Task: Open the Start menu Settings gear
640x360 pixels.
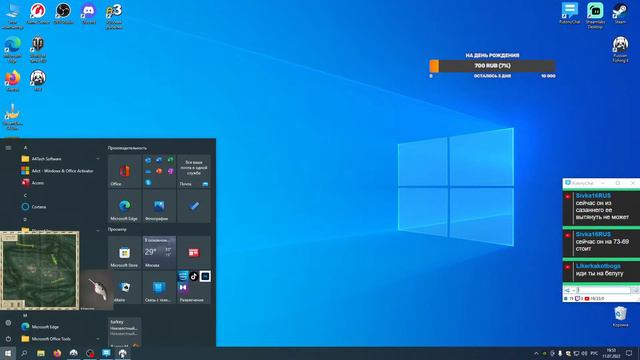Action: click(8, 323)
